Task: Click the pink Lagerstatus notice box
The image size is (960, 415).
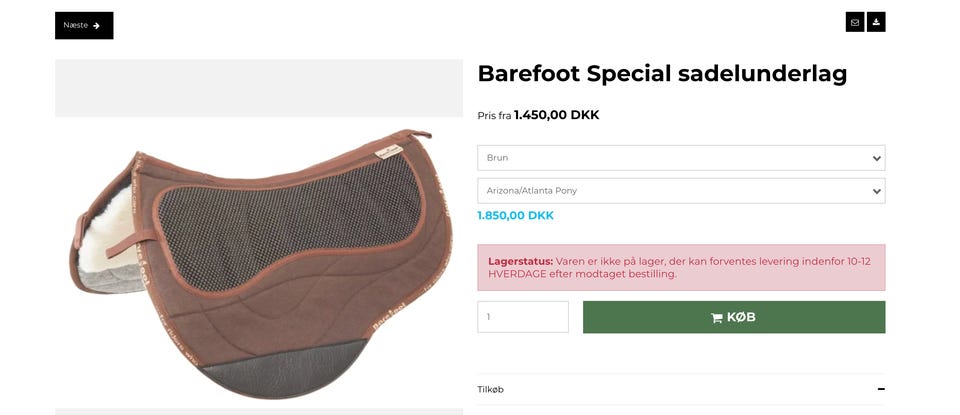Action: [x=680, y=267]
